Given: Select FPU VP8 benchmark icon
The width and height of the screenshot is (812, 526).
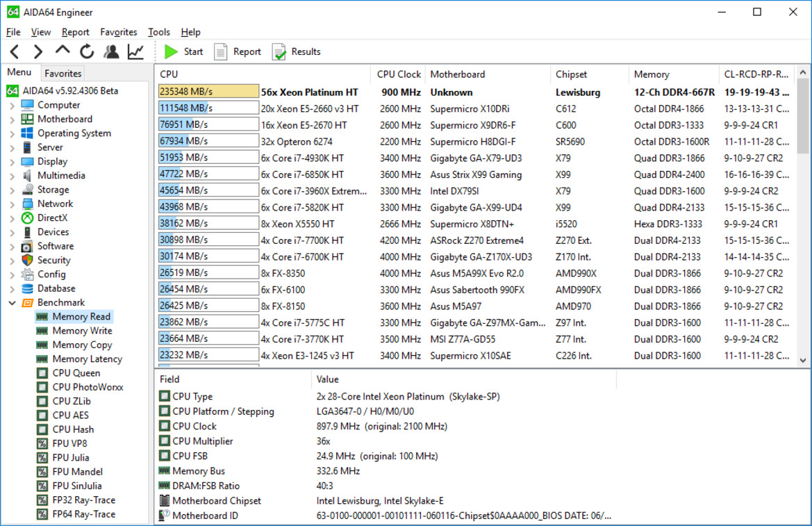Looking at the screenshot, I should pyautogui.click(x=42, y=443).
